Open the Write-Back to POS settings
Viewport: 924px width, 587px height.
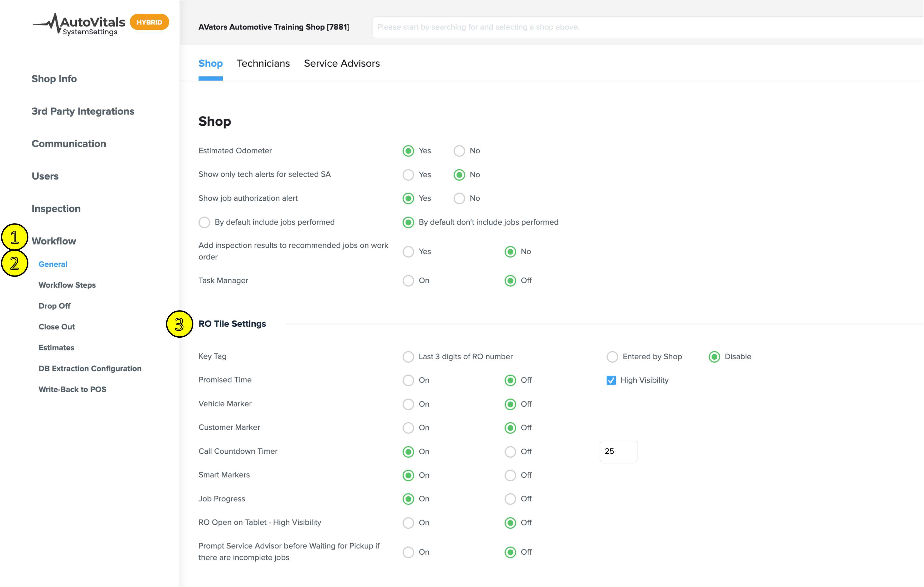click(72, 389)
